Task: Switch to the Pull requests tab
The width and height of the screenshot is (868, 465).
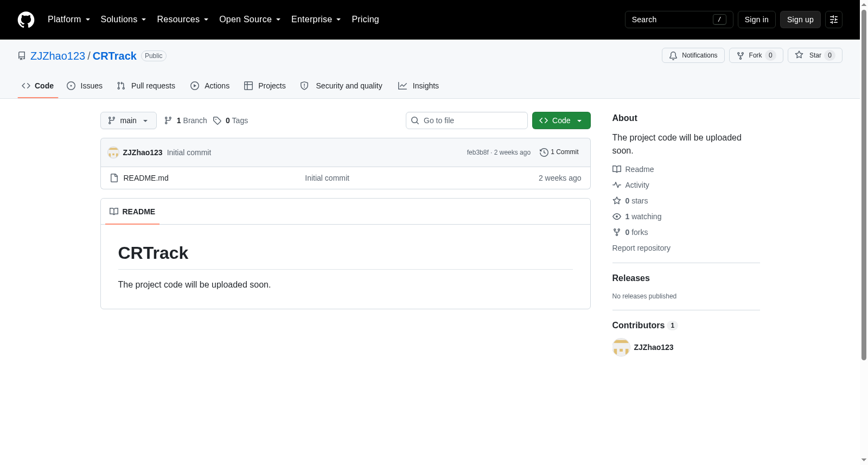Action: pyautogui.click(x=146, y=86)
